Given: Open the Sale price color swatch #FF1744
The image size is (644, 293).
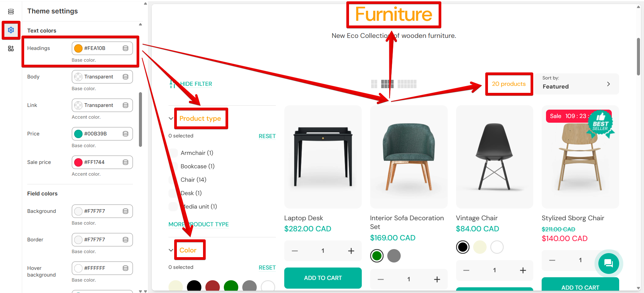Looking at the screenshot, I should pyautogui.click(x=78, y=162).
